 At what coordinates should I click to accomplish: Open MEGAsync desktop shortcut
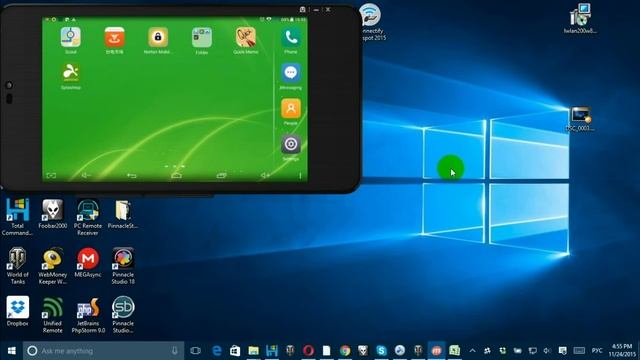88,262
